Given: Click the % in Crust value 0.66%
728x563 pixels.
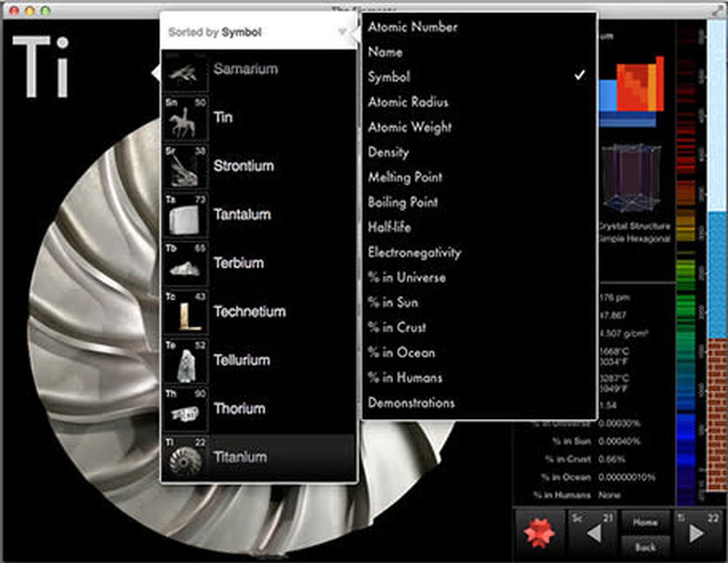Looking at the screenshot, I should point(612,459).
